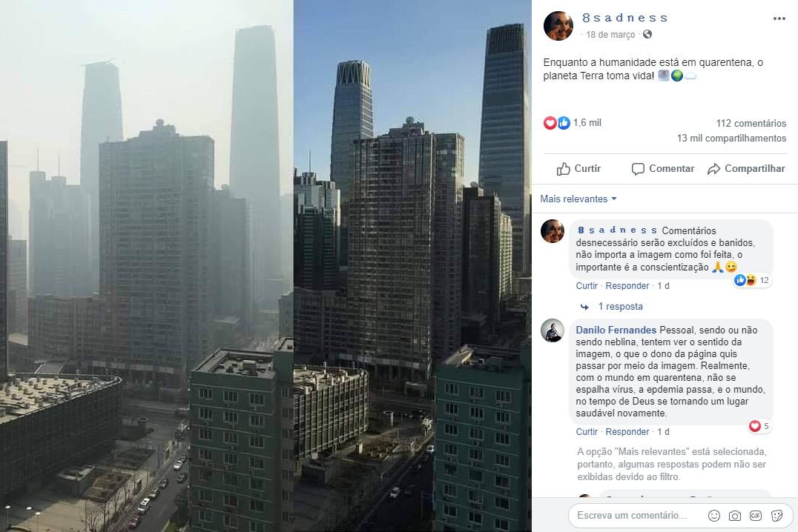Click Curtir under the 8sadness comment

click(x=587, y=286)
